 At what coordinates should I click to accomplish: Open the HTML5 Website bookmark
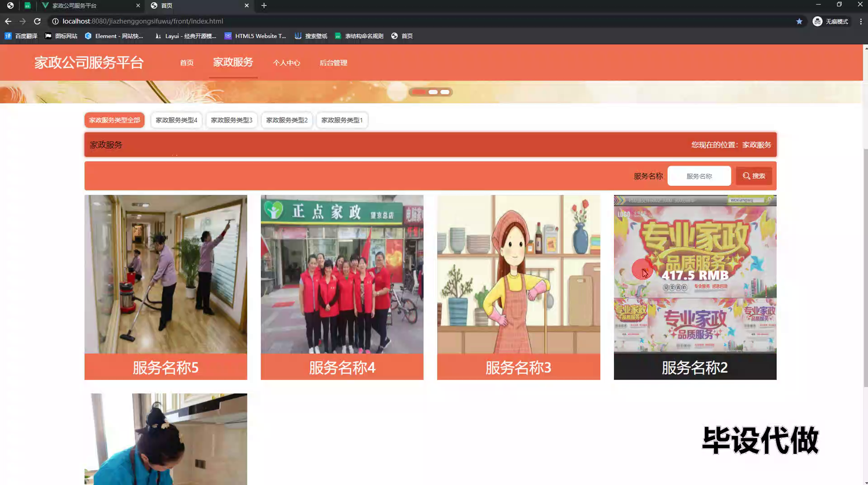click(x=255, y=36)
